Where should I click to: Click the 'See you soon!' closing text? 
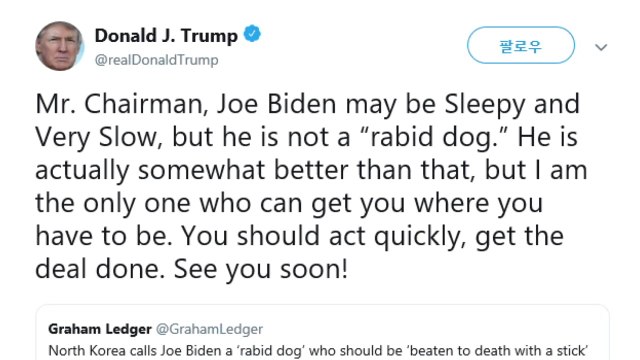pos(261,269)
